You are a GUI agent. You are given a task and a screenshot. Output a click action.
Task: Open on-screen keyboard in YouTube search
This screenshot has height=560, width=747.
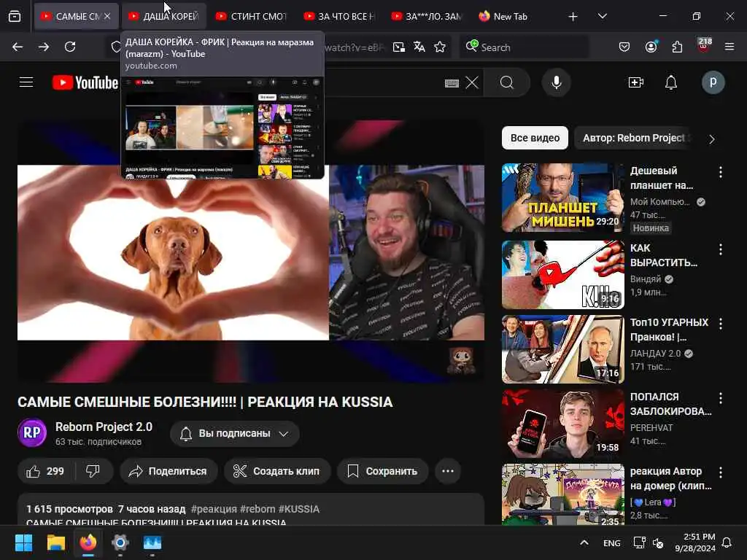click(x=452, y=83)
